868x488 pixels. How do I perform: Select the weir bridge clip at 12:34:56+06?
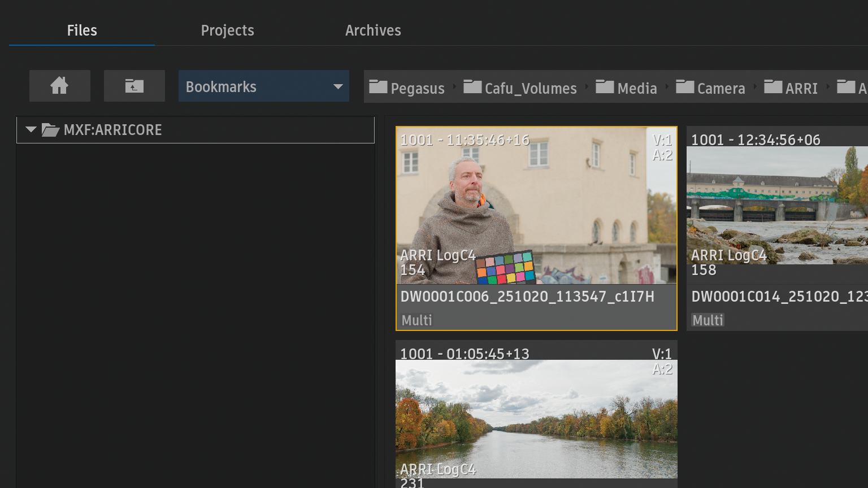777,206
